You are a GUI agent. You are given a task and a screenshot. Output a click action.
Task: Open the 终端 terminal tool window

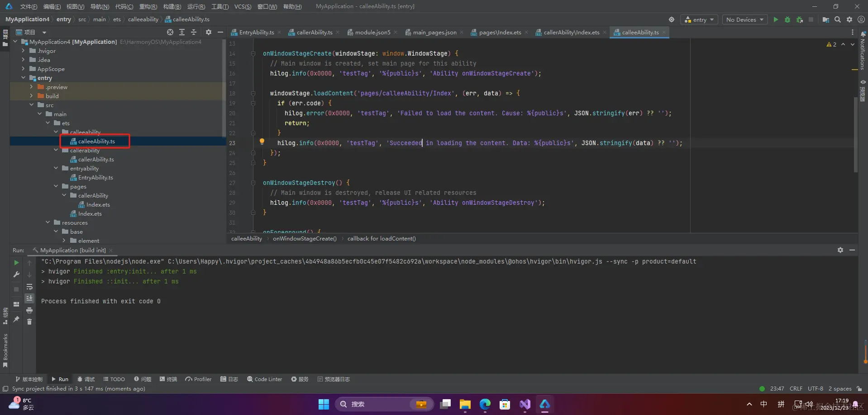(168, 379)
